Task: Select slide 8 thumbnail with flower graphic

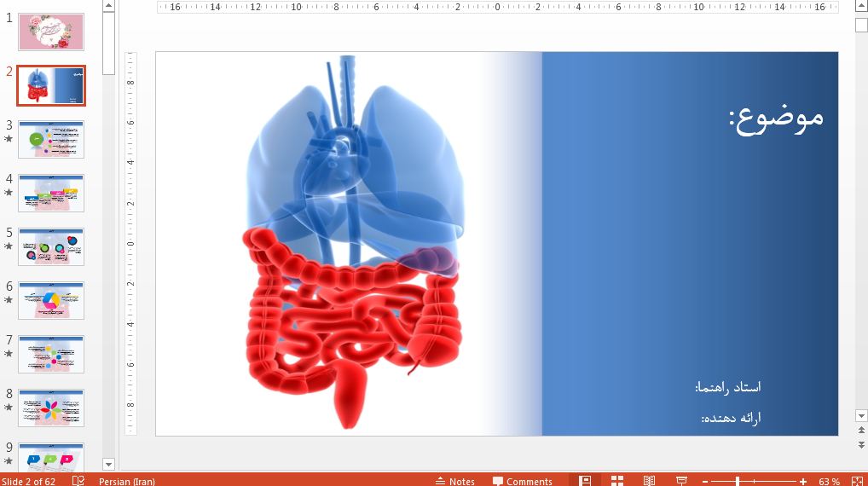Action: coord(51,408)
